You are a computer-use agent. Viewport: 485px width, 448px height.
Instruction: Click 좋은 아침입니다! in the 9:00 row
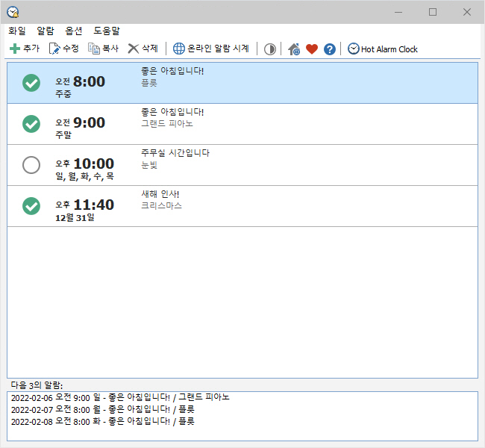coord(172,112)
